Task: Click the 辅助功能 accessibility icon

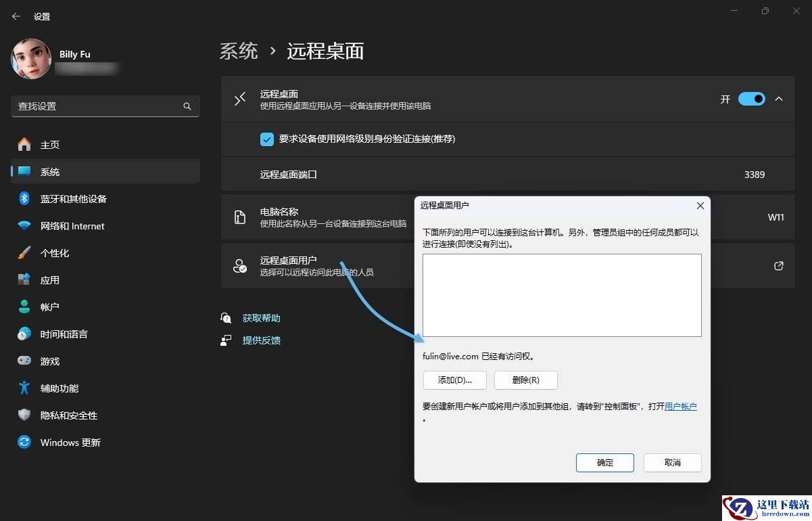Action: pyautogui.click(x=24, y=388)
